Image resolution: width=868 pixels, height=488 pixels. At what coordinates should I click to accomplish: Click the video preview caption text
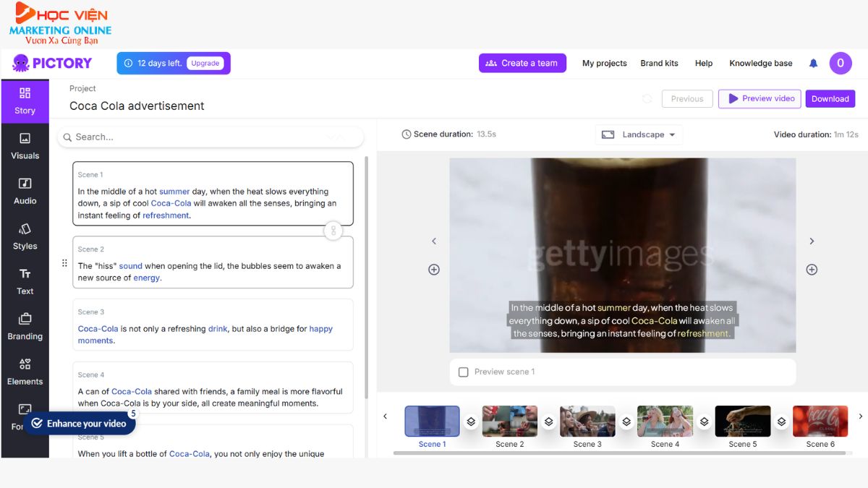(x=622, y=320)
